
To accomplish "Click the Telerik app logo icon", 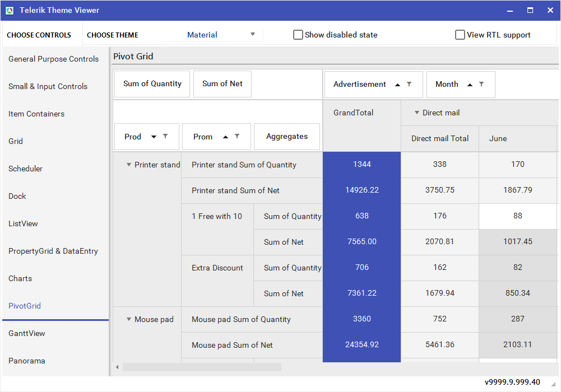I will (x=10, y=11).
